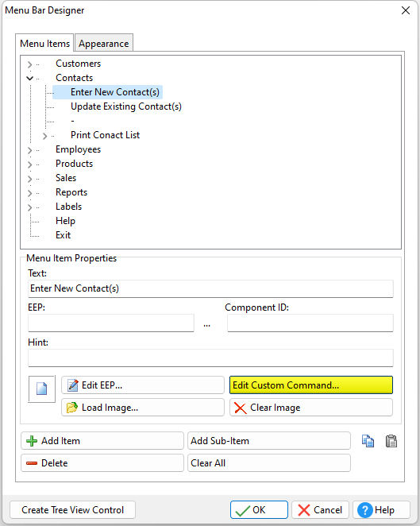Click Create Tree View Control button

(72, 510)
